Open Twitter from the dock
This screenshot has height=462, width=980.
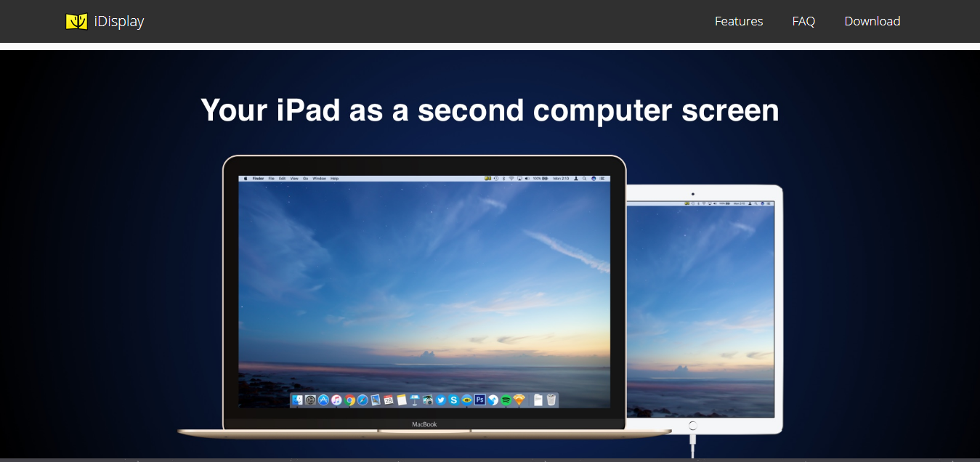point(440,400)
